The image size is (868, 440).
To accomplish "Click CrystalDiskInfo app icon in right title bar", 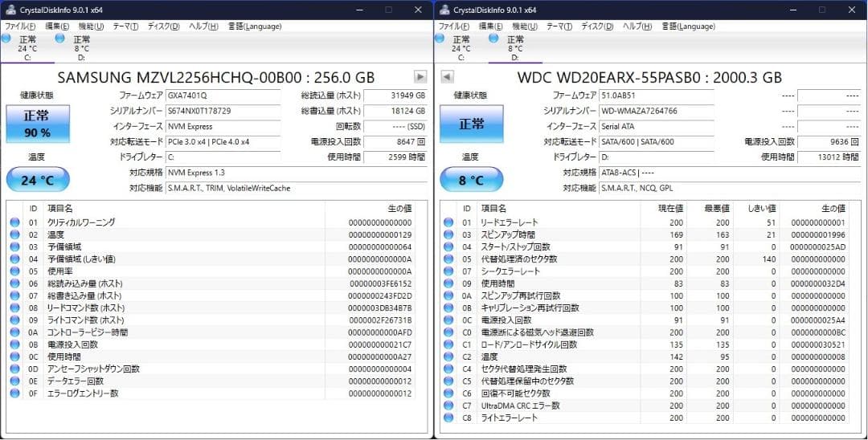I will coord(444,10).
